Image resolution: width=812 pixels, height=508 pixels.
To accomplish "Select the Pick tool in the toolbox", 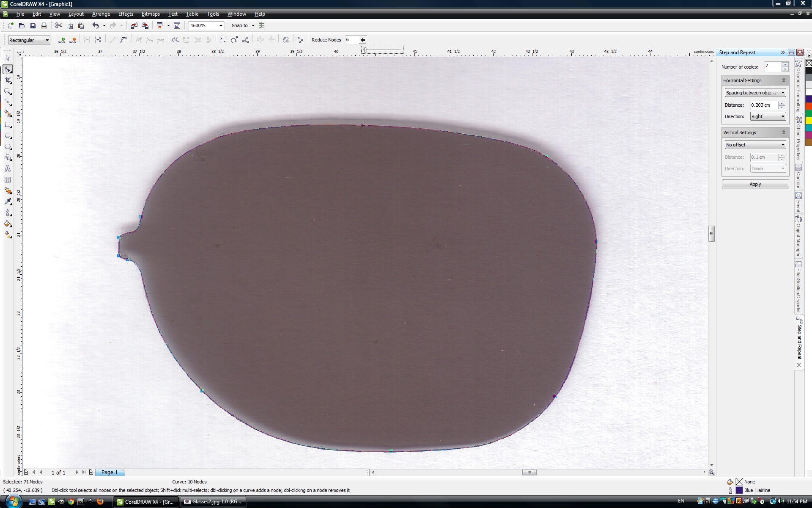I will (8, 58).
